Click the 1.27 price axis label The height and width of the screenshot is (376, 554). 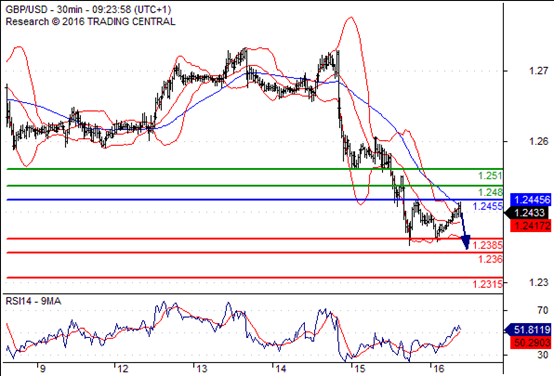click(x=538, y=71)
